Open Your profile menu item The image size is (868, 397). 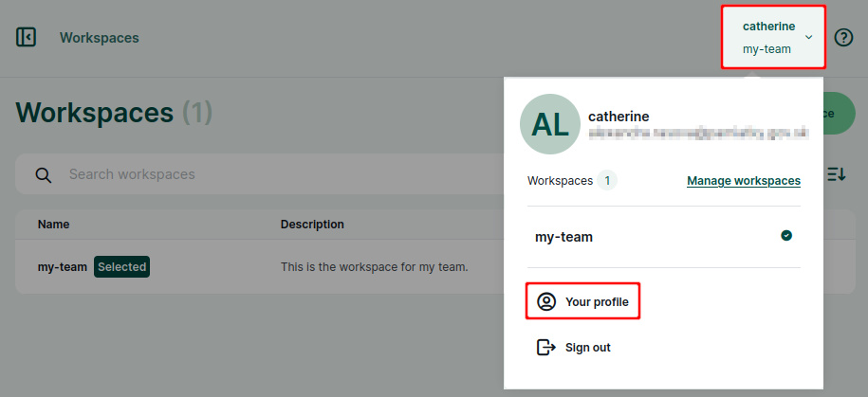click(582, 301)
